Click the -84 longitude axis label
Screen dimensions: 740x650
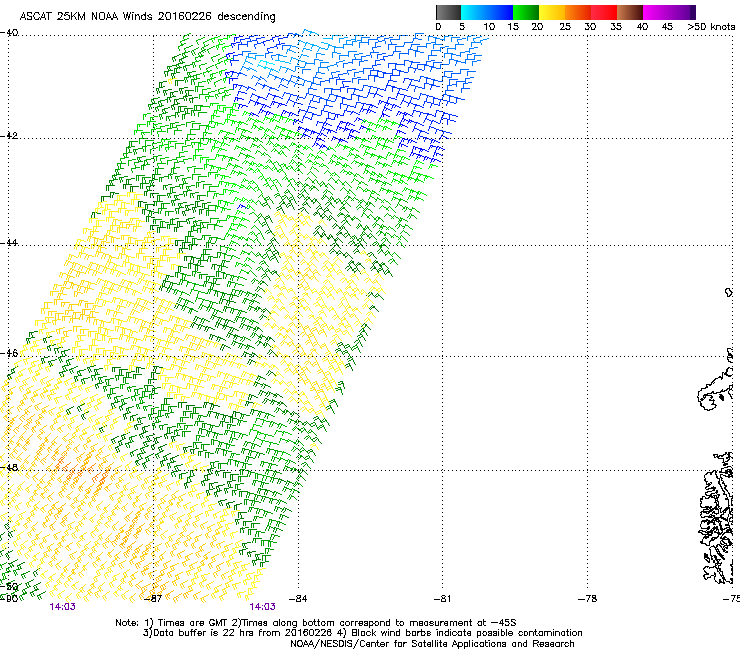[297, 599]
